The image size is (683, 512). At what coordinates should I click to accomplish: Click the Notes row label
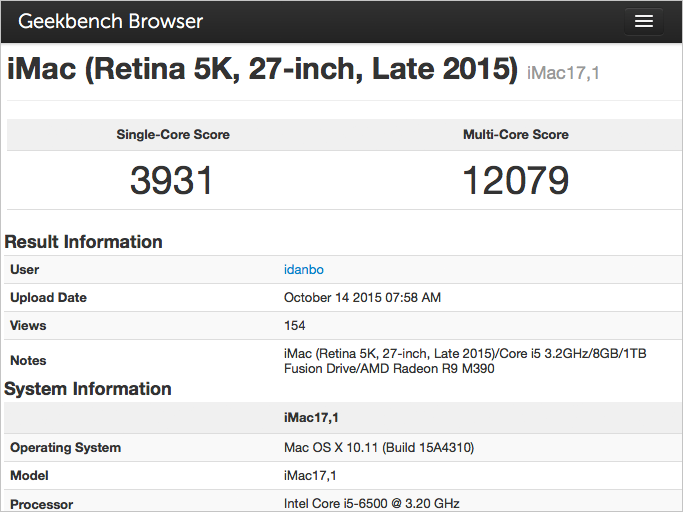pos(28,361)
